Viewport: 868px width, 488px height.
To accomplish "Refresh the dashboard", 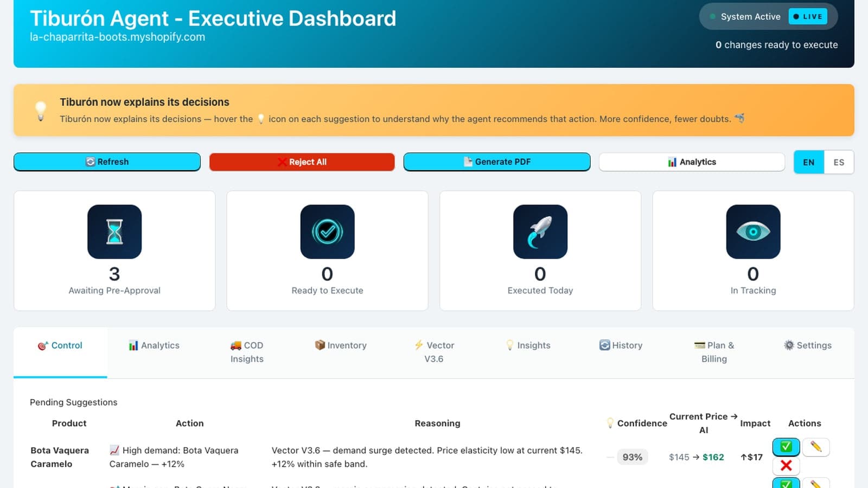I will pos(107,162).
